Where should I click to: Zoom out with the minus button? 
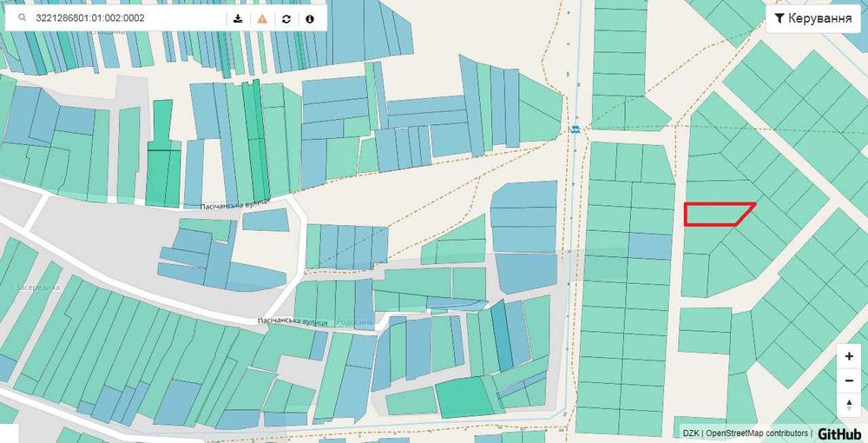point(849,380)
